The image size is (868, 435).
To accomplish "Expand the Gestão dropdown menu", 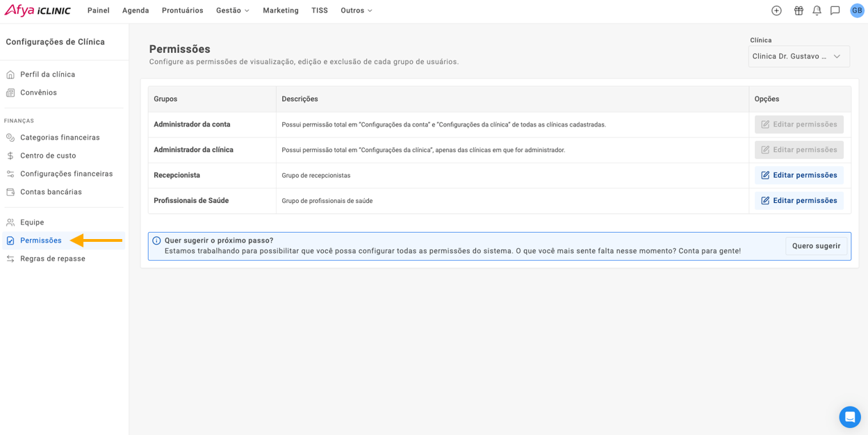I will click(232, 10).
